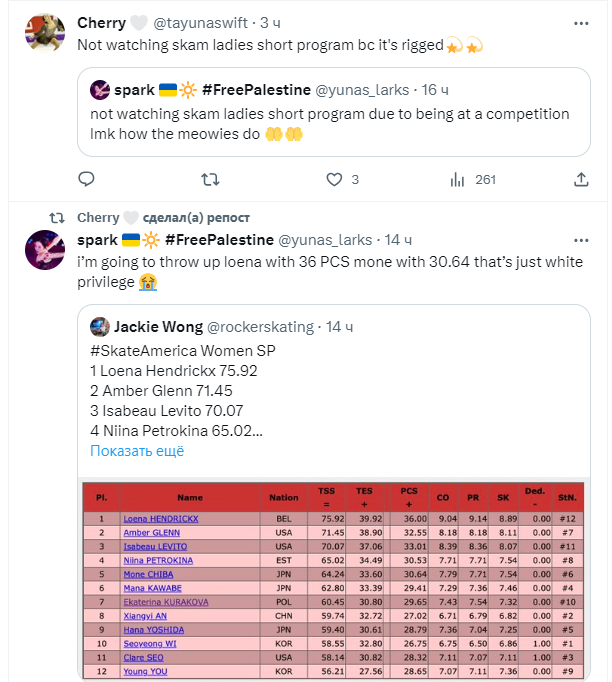Click Loena HENDRICKX name in results table
This screenshot has width=612, height=682.
[x=160, y=519]
